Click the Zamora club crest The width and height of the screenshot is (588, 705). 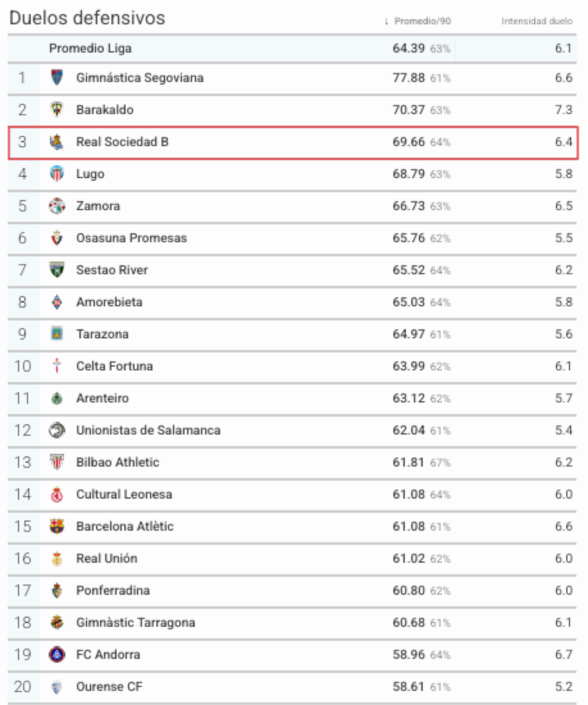pos(56,206)
